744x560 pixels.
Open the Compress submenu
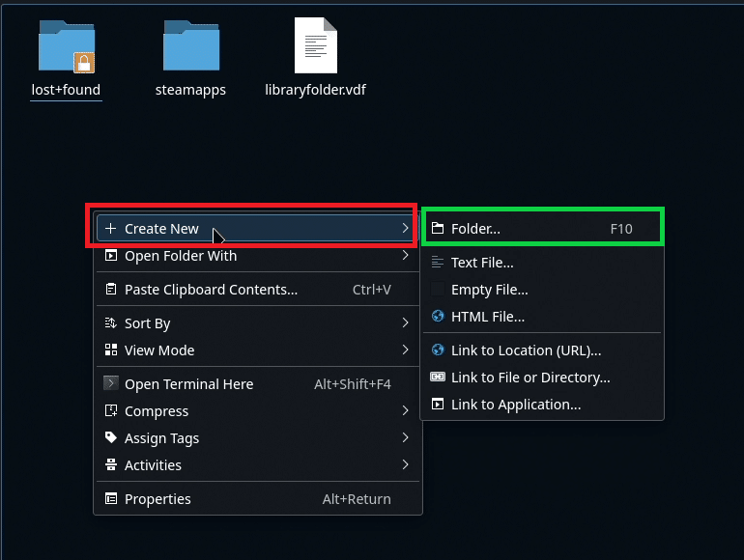[258, 411]
